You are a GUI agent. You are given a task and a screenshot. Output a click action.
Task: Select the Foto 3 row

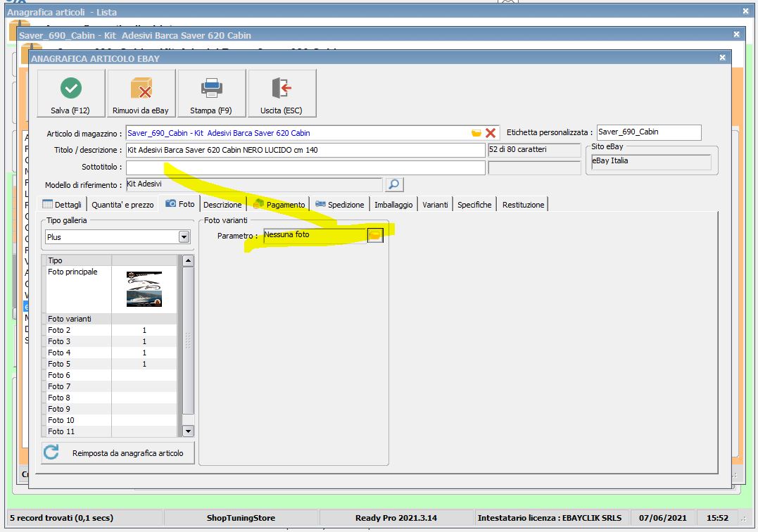click(x=112, y=341)
